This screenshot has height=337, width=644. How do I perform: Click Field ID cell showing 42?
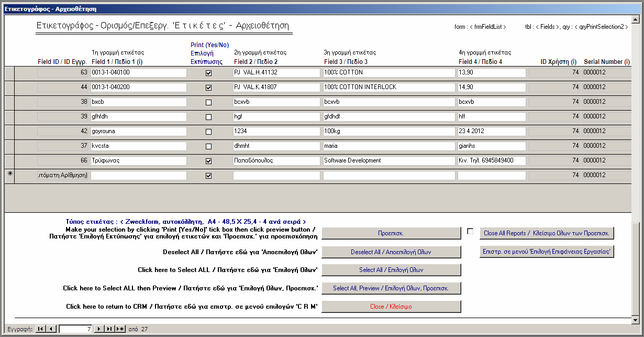pos(62,132)
